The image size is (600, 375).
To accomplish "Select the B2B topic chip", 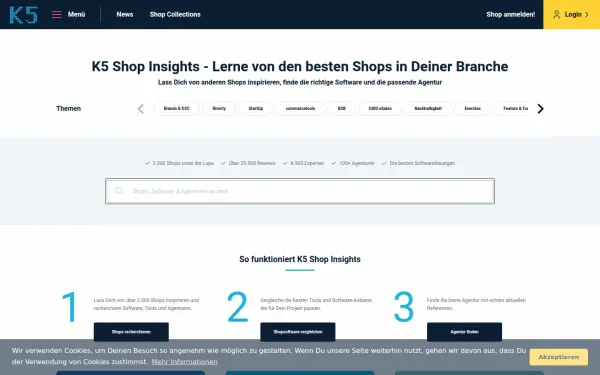I will click(342, 109).
